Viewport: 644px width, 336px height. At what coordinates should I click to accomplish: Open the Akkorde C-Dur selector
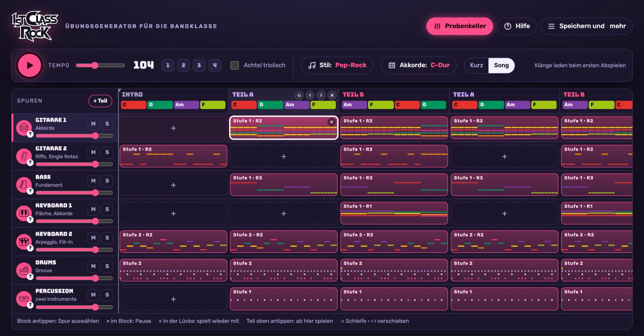(x=419, y=65)
